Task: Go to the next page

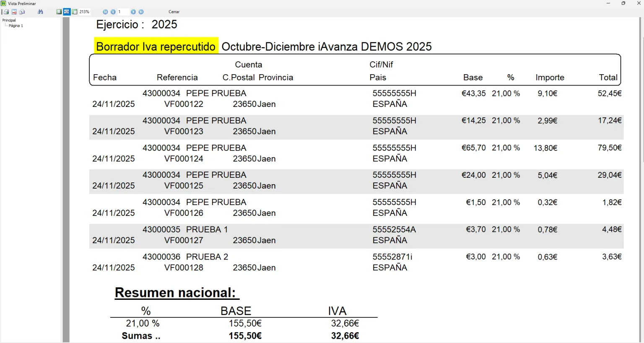Action: (x=133, y=12)
